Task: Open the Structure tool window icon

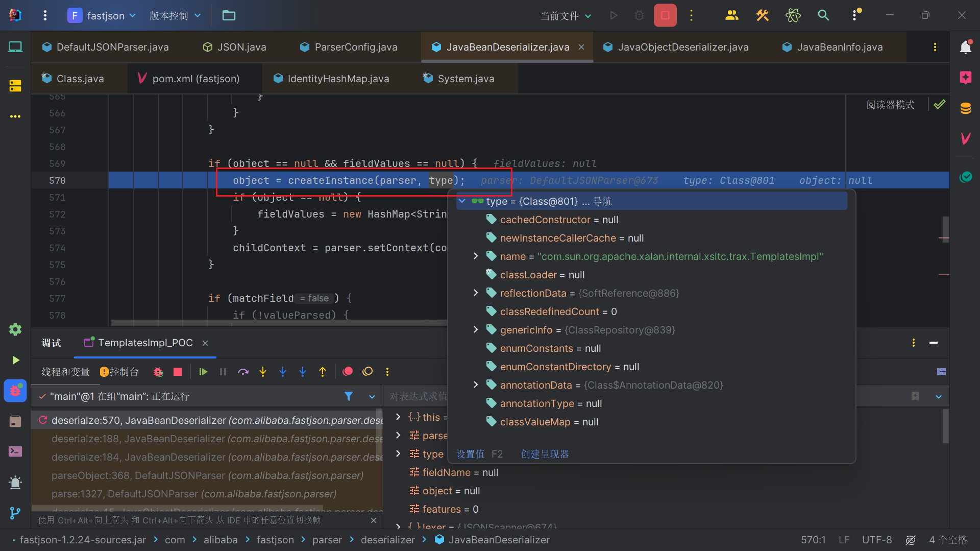Action: [15, 86]
